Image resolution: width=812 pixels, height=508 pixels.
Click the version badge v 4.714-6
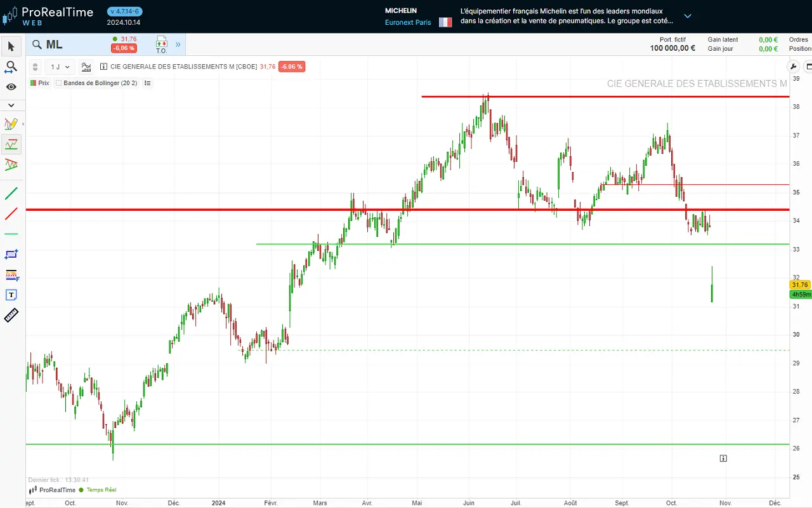[x=125, y=11]
